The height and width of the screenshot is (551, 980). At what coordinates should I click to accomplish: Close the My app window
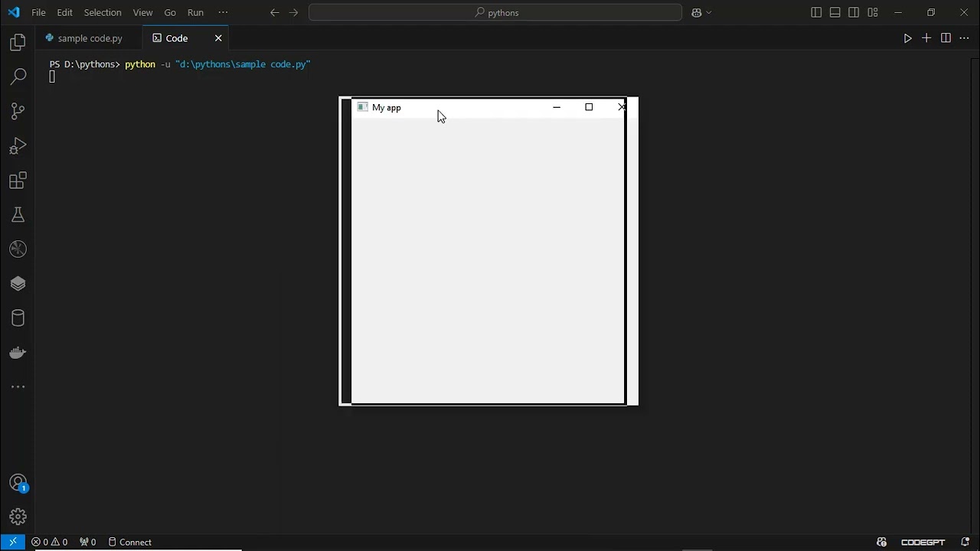click(x=620, y=107)
